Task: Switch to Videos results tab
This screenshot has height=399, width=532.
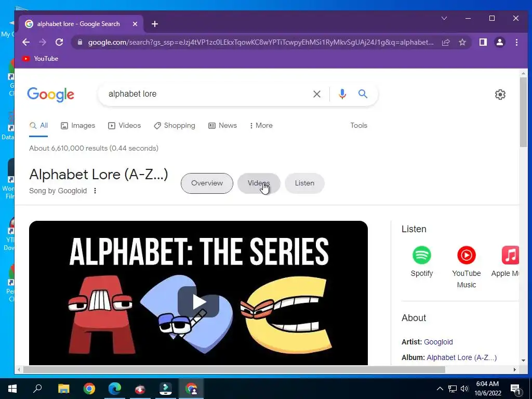Action: 124,126
